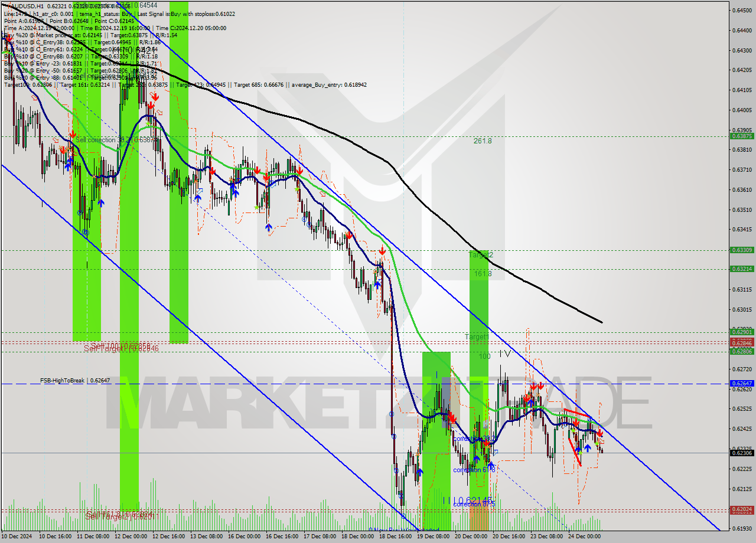Click the '17 Dec 08:00' time label
This screenshot has width=756, height=543.
coord(318,537)
